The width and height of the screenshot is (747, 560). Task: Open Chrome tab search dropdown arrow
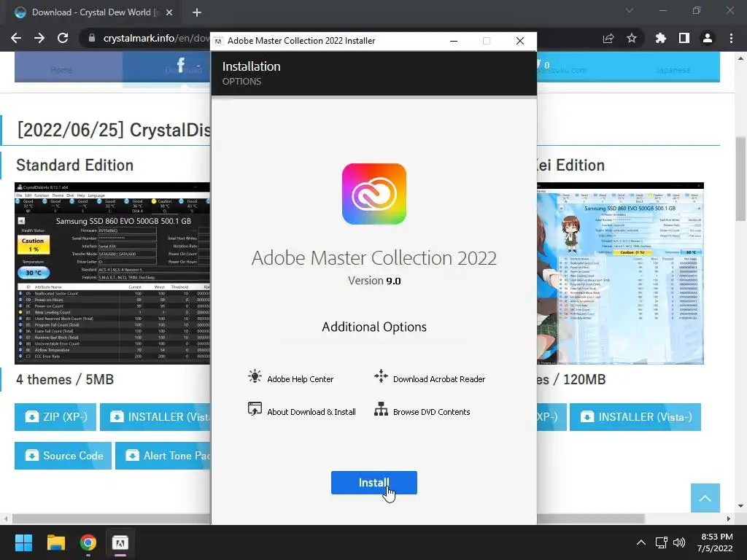(x=630, y=10)
